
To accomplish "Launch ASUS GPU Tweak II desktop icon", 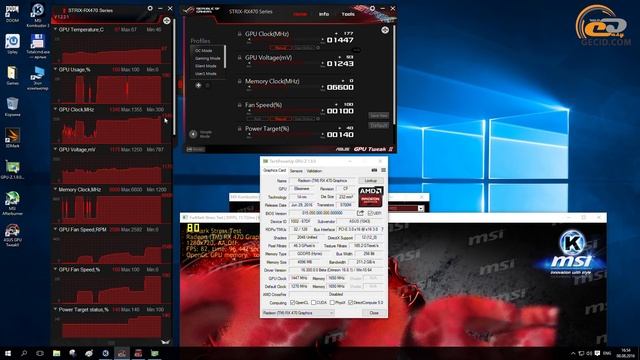I will (12, 235).
